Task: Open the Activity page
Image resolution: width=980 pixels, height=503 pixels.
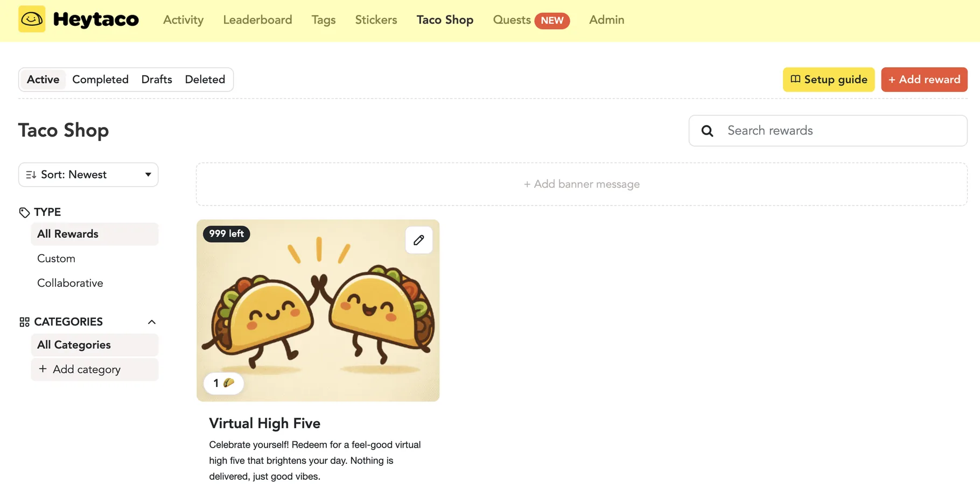Action: tap(183, 20)
